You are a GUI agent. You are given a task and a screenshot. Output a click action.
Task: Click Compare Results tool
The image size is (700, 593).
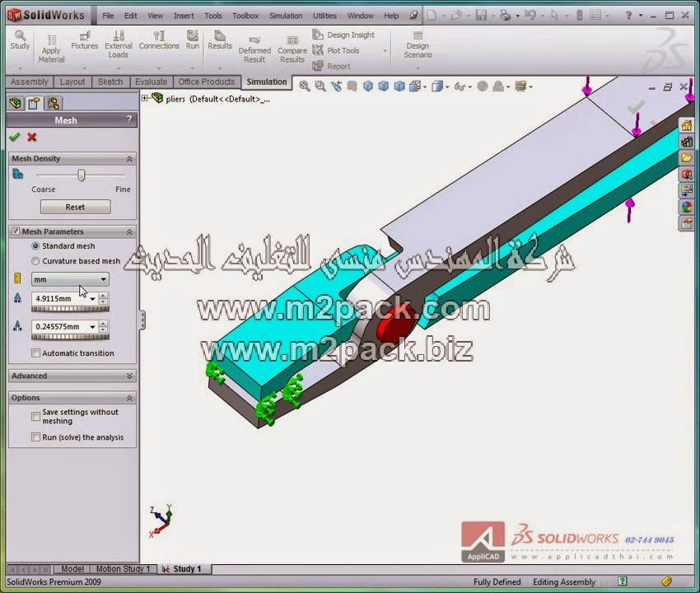pos(292,49)
